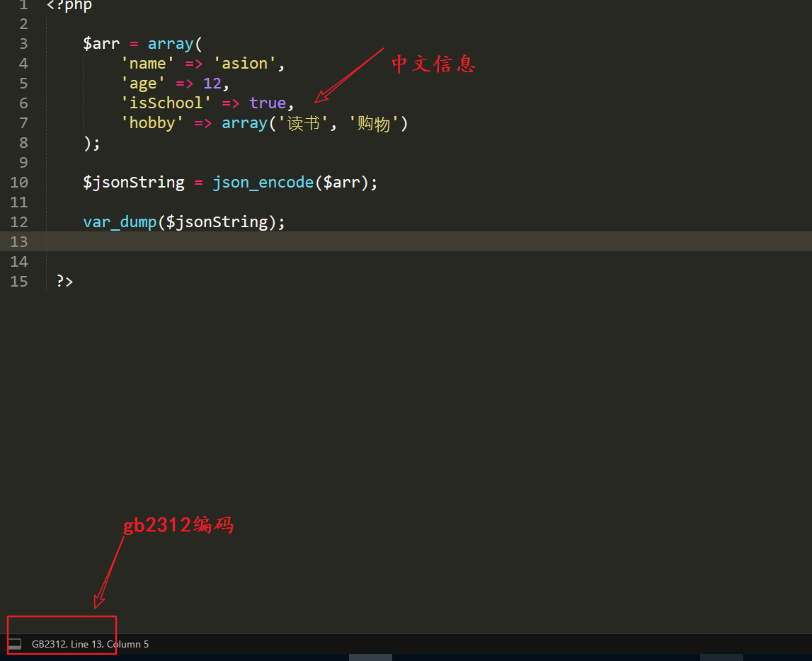Click the red gb2312编码 annotation text
812x661 pixels.
(178, 525)
